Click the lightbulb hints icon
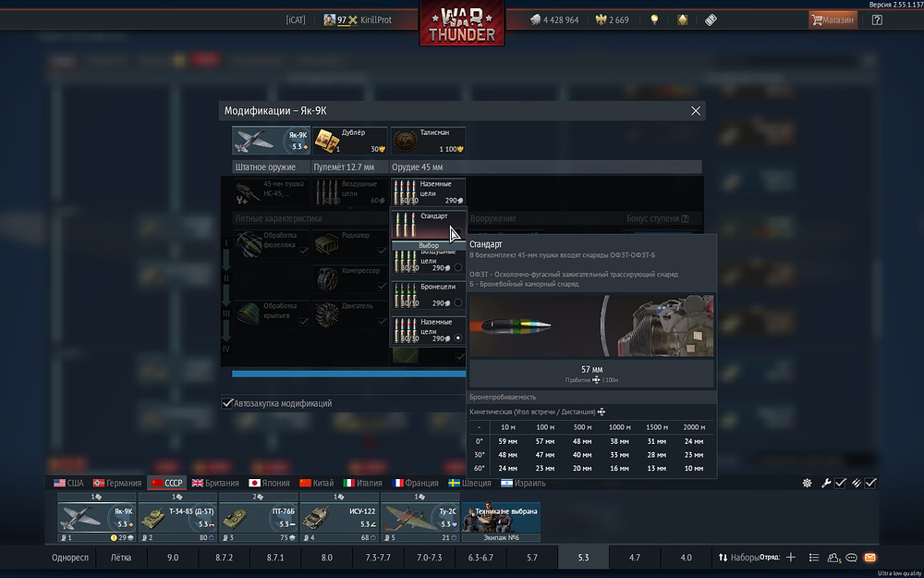Viewport: 924px width, 578px height. coord(653,19)
